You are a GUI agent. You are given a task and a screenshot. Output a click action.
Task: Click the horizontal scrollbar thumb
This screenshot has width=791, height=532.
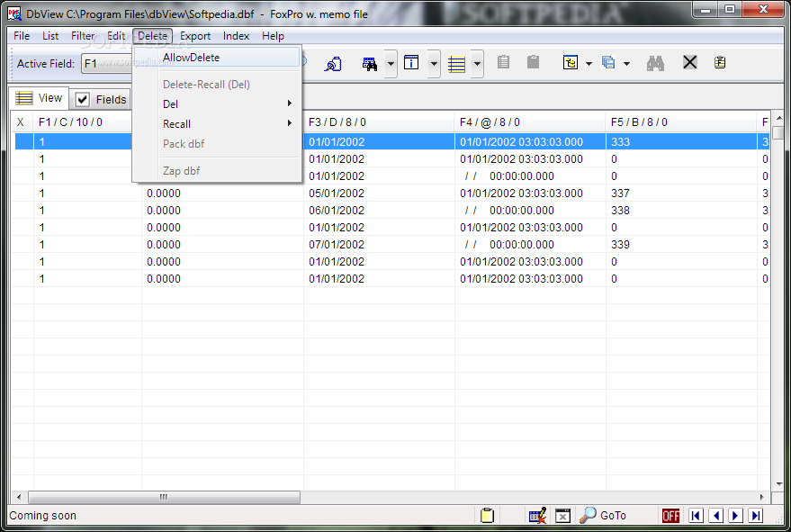coord(164,497)
